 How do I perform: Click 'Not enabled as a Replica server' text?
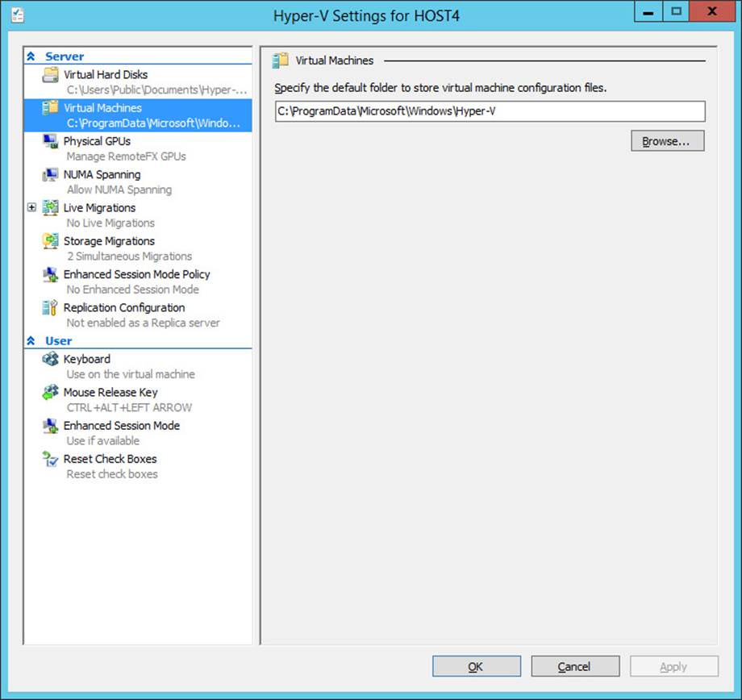click(143, 323)
